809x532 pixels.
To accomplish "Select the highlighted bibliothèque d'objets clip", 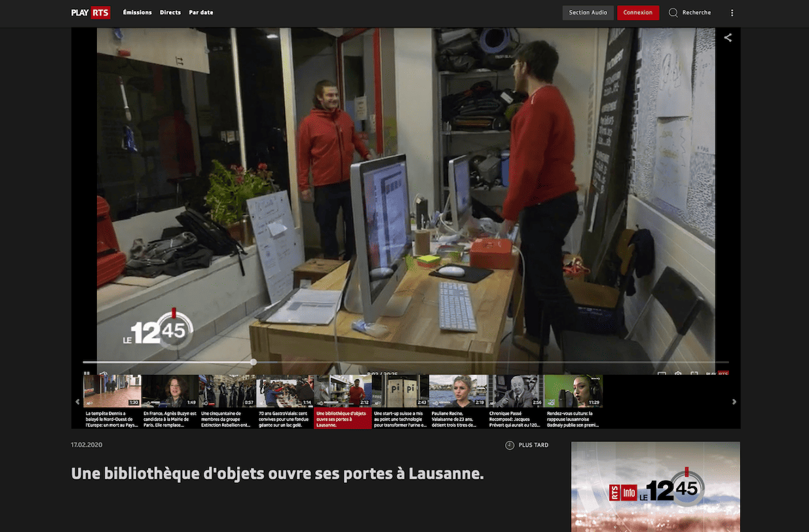I will (x=343, y=402).
